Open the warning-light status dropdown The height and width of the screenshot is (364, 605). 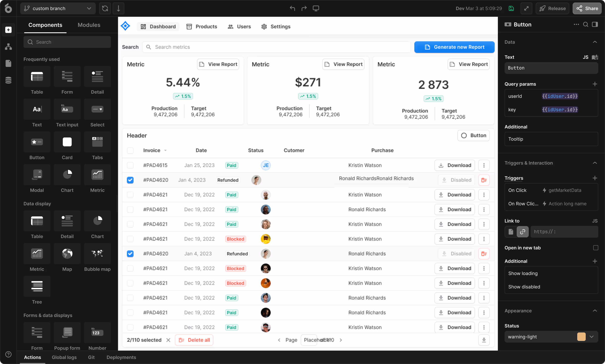click(x=592, y=337)
